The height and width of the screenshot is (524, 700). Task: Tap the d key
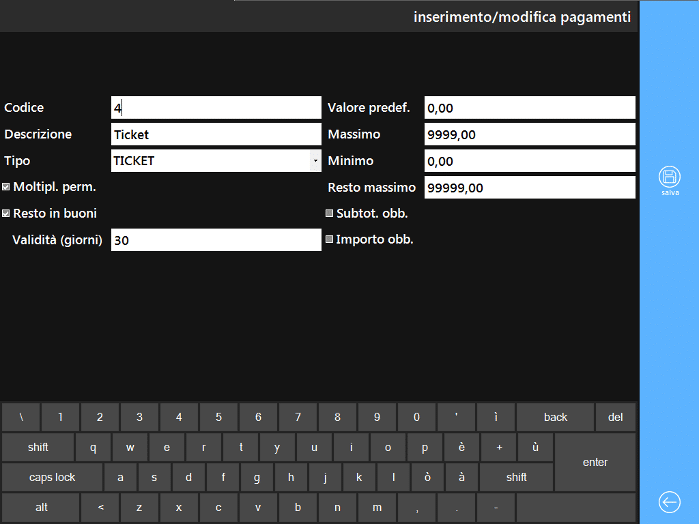(189, 477)
